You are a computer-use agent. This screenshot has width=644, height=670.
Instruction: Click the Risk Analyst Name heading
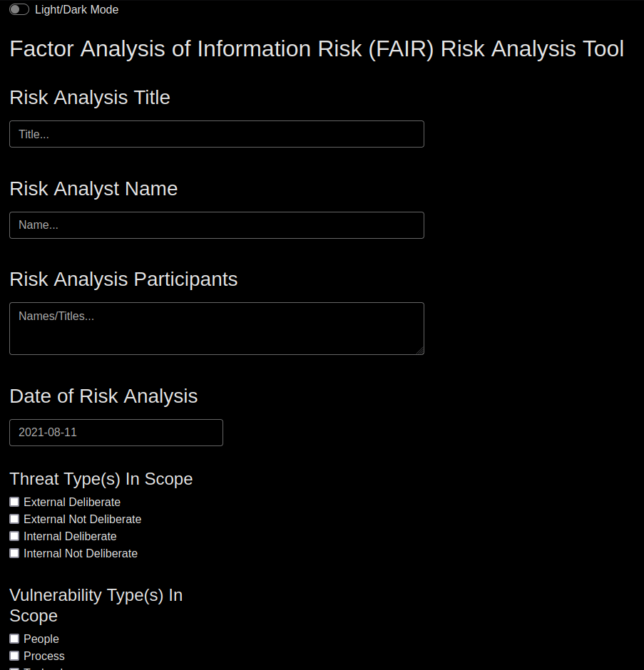pyautogui.click(x=93, y=189)
